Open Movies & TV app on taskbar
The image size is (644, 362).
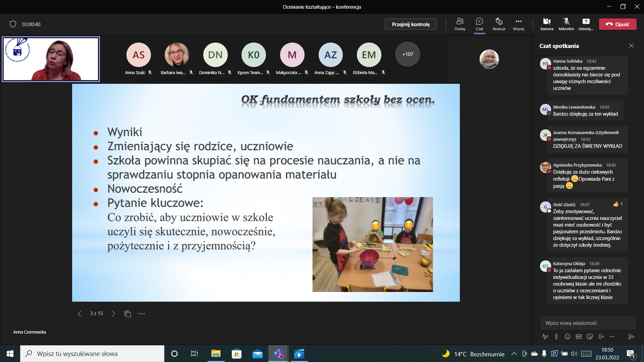click(299, 354)
